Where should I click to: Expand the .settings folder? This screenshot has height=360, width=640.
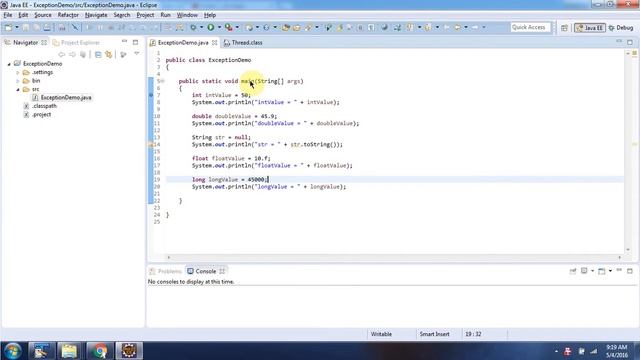(x=18, y=72)
